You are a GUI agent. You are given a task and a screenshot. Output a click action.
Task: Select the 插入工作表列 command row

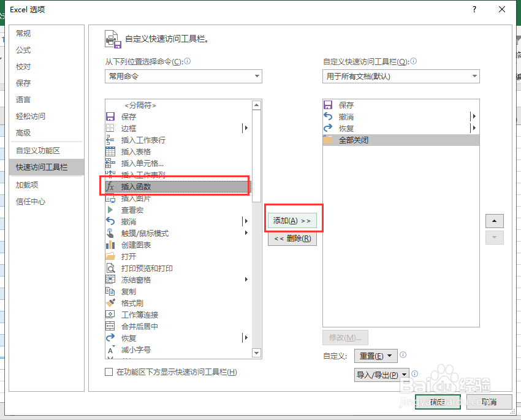tap(178, 175)
